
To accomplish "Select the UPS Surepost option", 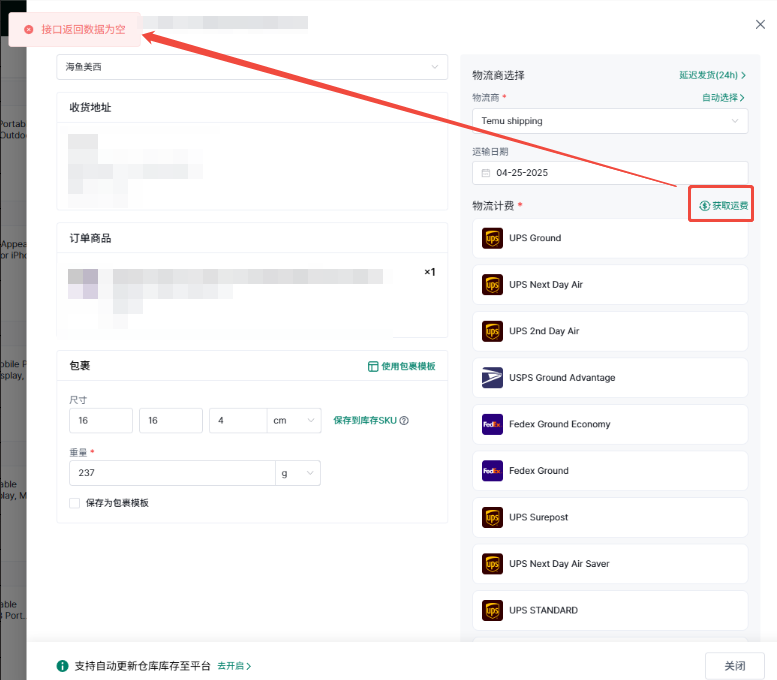I will (x=610, y=517).
